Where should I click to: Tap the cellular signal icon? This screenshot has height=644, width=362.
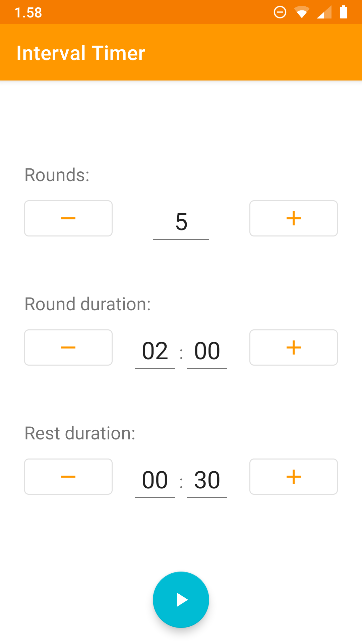pos(323,12)
